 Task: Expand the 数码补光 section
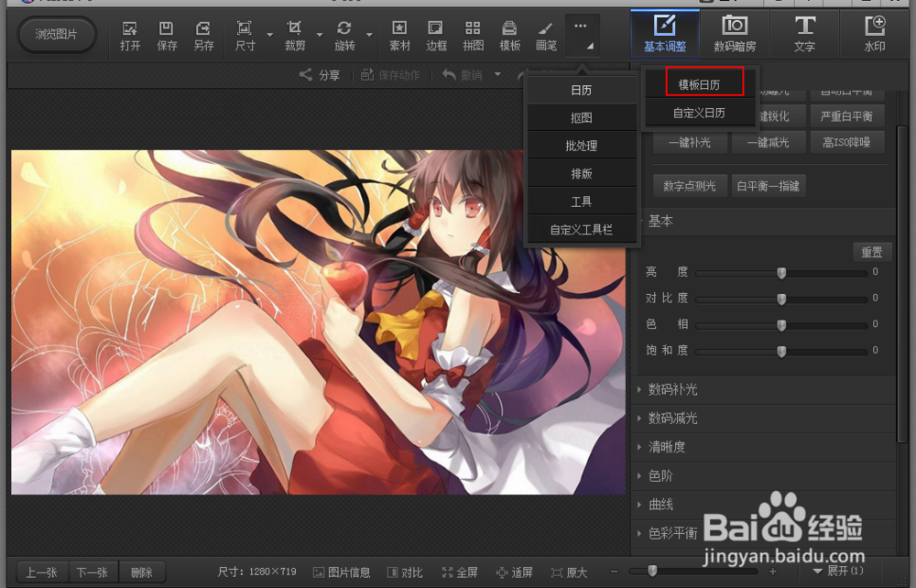point(763,389)
